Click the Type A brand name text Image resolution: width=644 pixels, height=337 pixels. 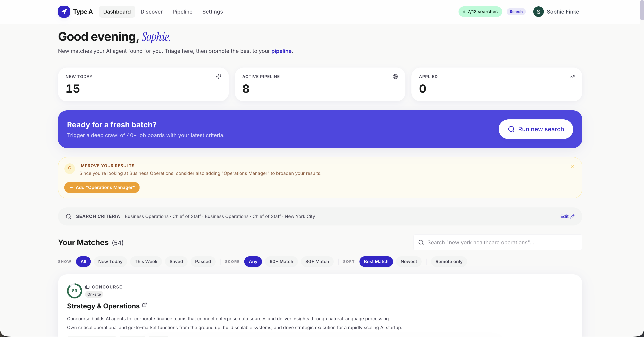[x=83, y=12]
